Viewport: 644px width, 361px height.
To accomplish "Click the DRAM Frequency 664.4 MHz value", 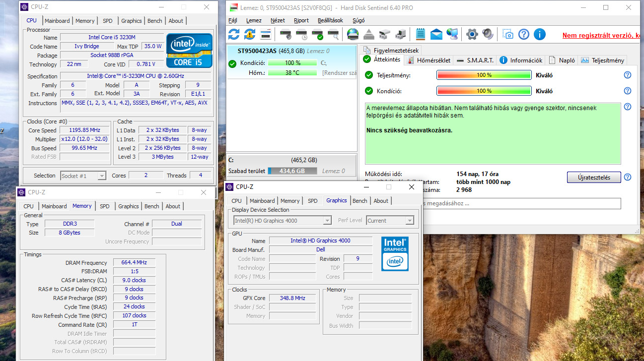I will (134, 263).
